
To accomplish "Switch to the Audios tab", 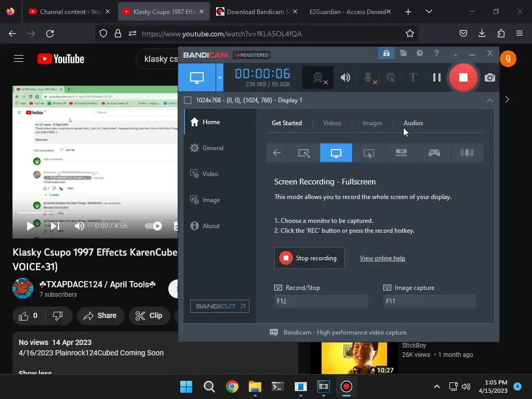I will click(413, 123).
